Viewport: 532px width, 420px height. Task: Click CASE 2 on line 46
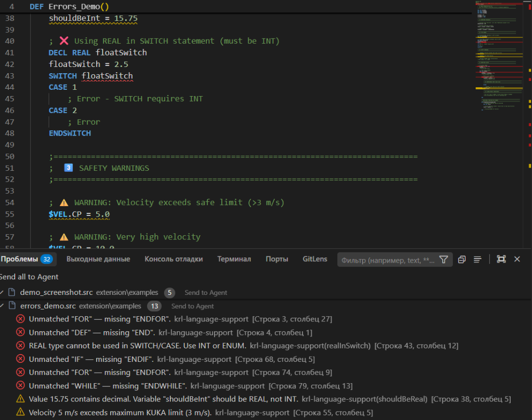[x=63, y=111]
